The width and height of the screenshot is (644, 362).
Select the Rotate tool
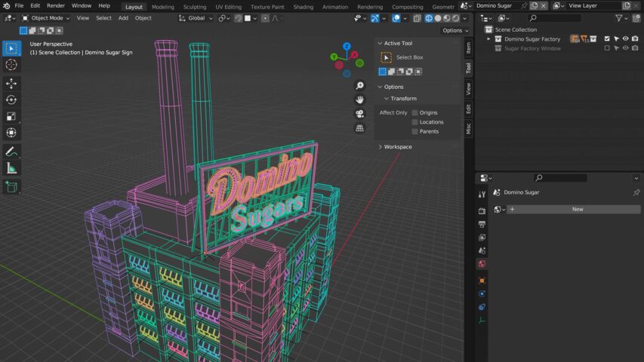pos(11,100)
